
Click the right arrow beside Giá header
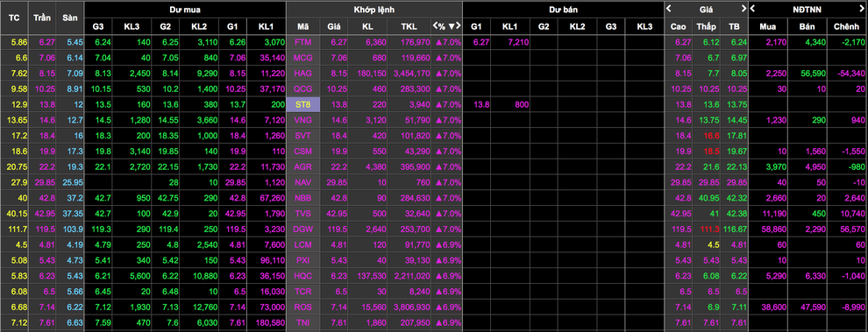pyautogui.click(x=744, y=8)
